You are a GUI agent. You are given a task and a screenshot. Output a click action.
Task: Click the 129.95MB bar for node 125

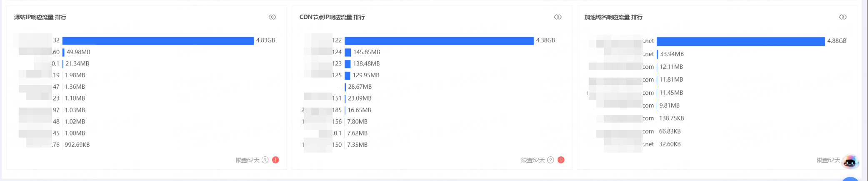[347, 75]
